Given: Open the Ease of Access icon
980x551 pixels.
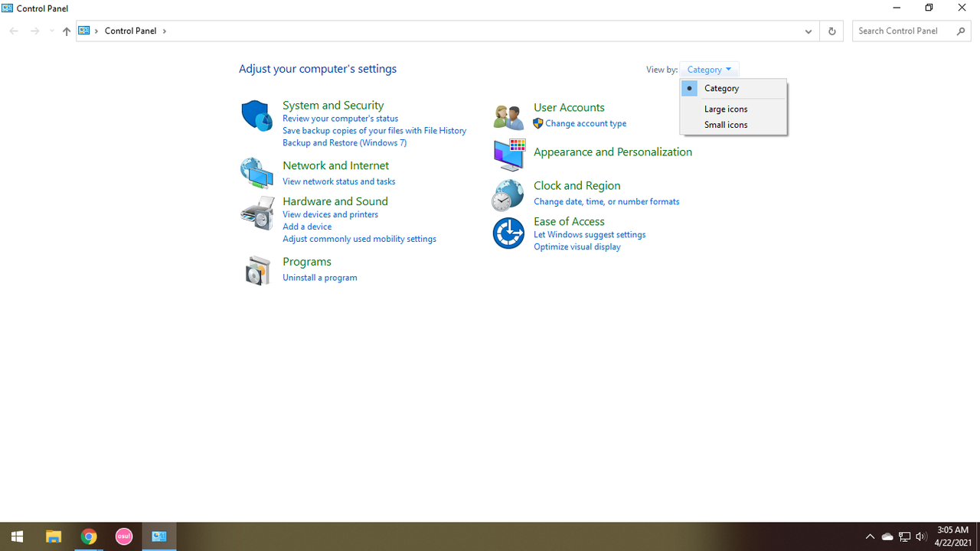Looking at the screenshot, I should click(508, 233).
